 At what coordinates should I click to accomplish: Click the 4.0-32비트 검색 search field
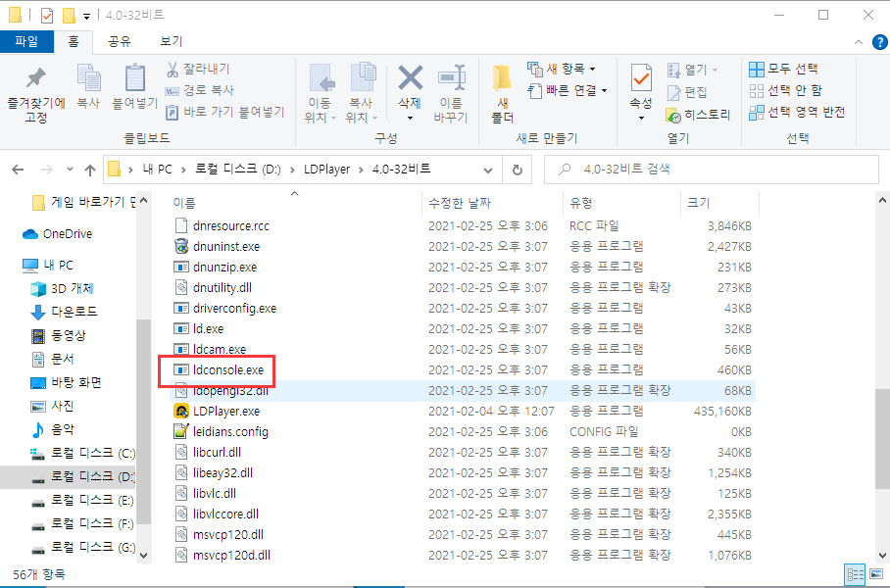712,170
